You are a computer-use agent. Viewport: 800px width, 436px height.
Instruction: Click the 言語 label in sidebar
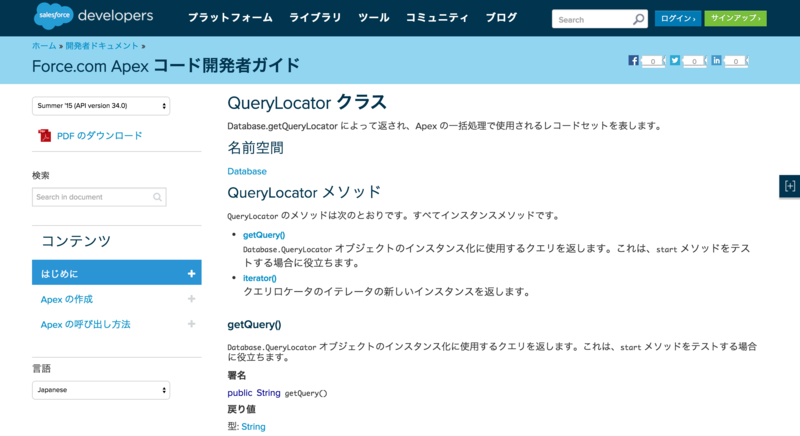[x=41, y=369]
